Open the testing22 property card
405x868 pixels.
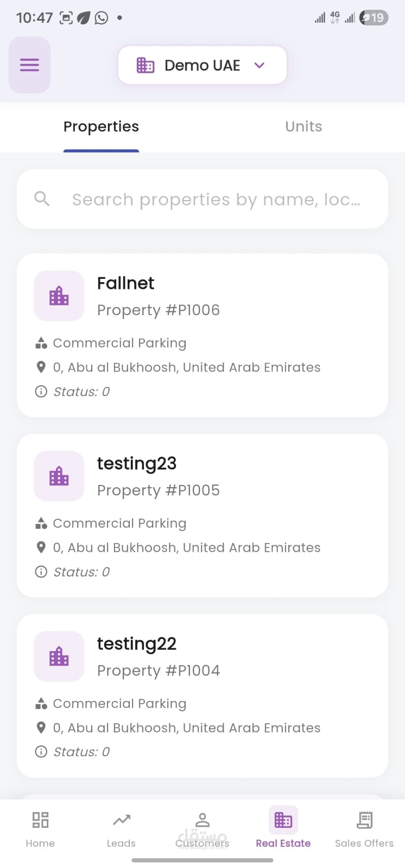point(202,695)
